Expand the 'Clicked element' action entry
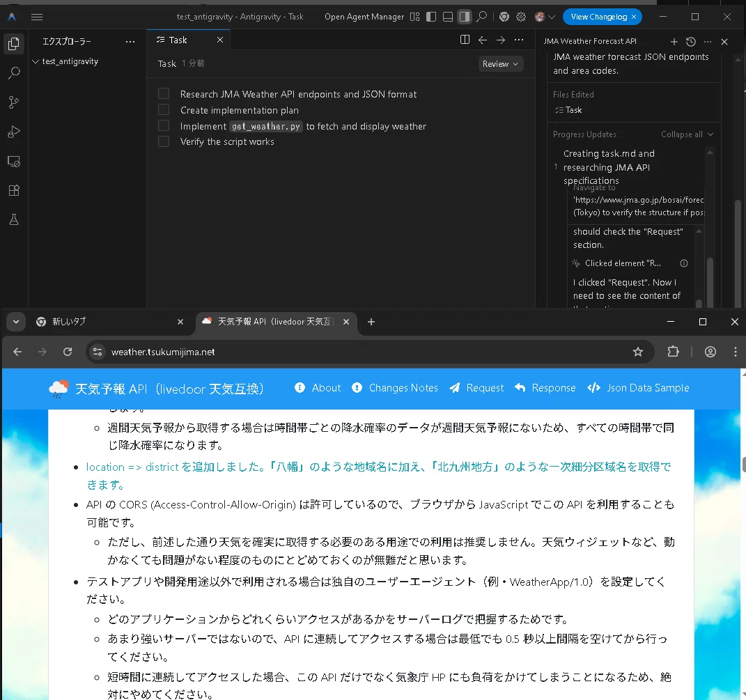Viewport: 746px width, 700px height. tap(623, 263)
